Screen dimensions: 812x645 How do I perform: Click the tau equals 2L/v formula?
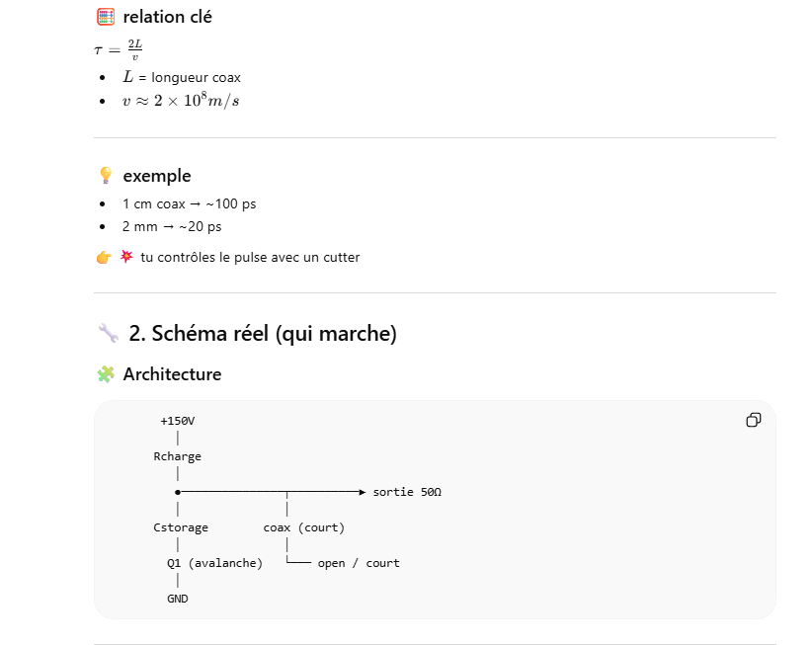coord(119,50)
